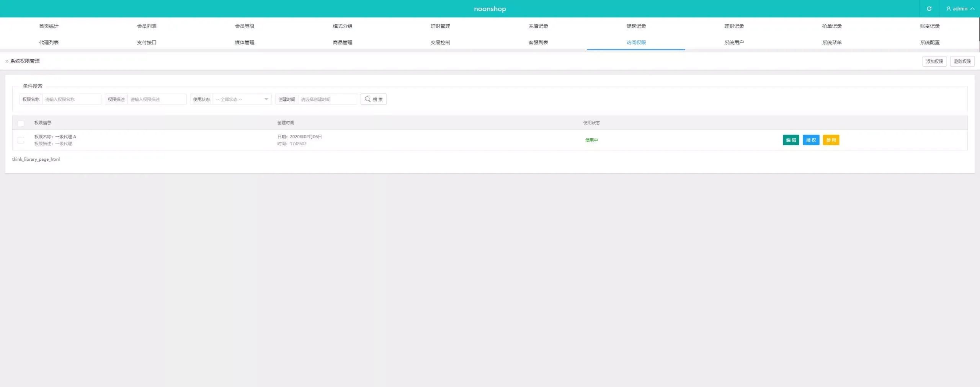Screen dimensions: 980x387
Task: Toggle the select-all checkbox in table header
Action: (21, 123)
